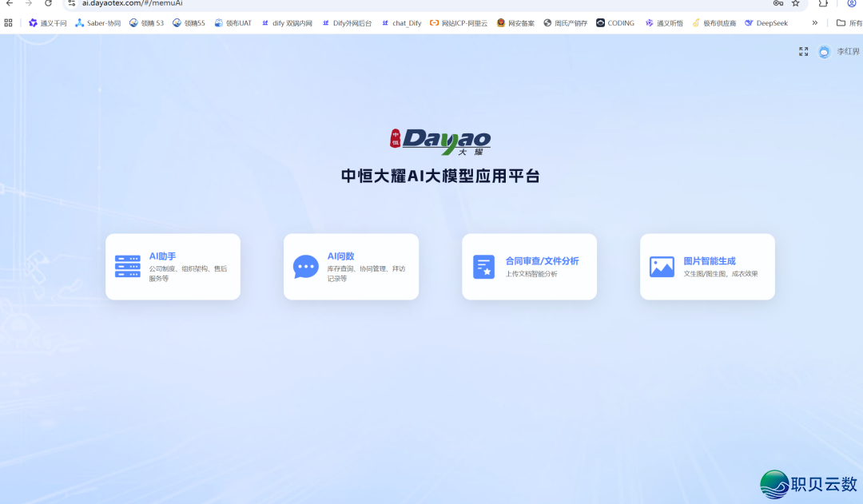Open dify 双锅内网 bookmark
This screenshot has width=863, height=504.
[x=287, y=23]
